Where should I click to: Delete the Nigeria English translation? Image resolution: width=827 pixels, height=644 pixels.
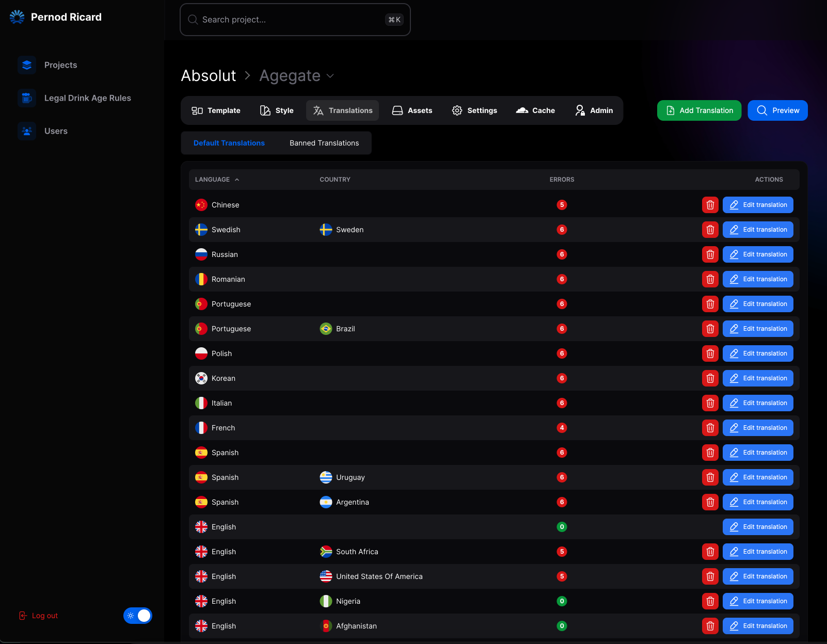710,601
